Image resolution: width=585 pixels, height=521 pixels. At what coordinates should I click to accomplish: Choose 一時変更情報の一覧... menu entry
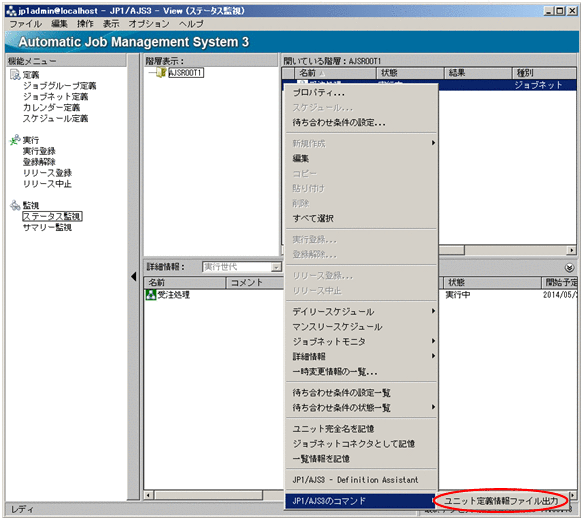pos(361,372)
